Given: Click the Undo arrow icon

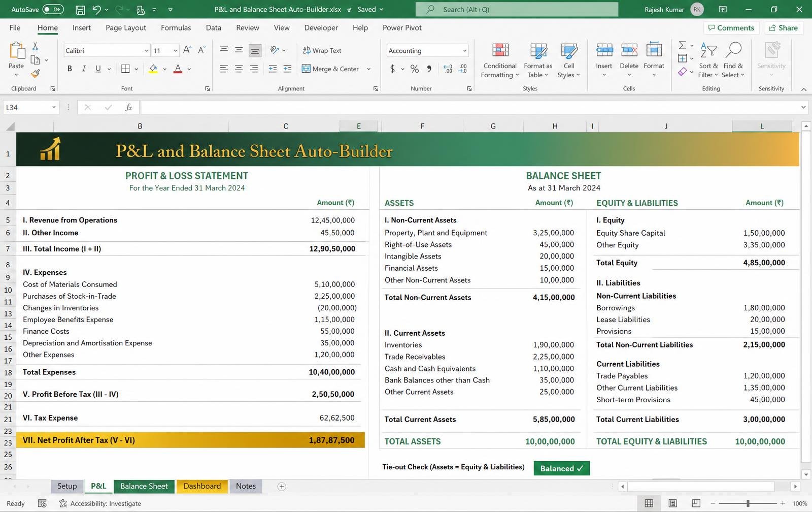Looking at the screenshot, I should pos(96,9).
